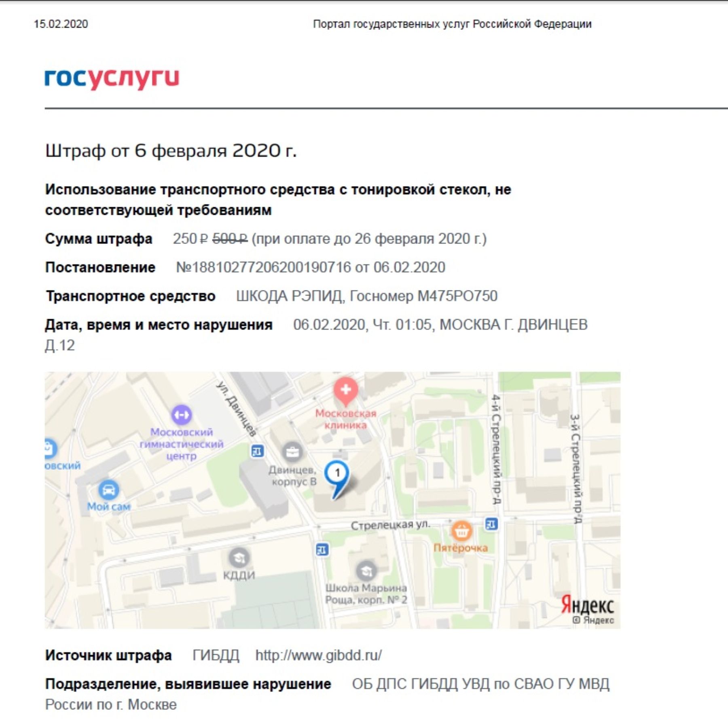
Task: Click the Госуслуги logo
Action: click(x=112, y=78)
